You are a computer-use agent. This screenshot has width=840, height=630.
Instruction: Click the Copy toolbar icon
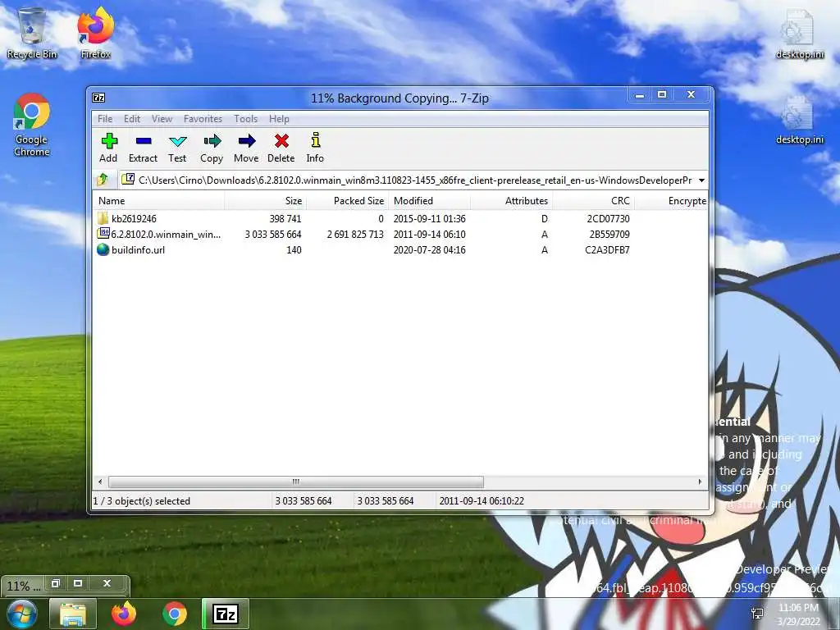212,141
